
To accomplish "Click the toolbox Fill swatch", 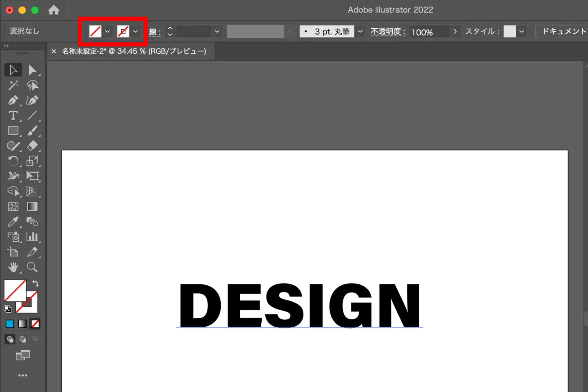I will 15,291.
